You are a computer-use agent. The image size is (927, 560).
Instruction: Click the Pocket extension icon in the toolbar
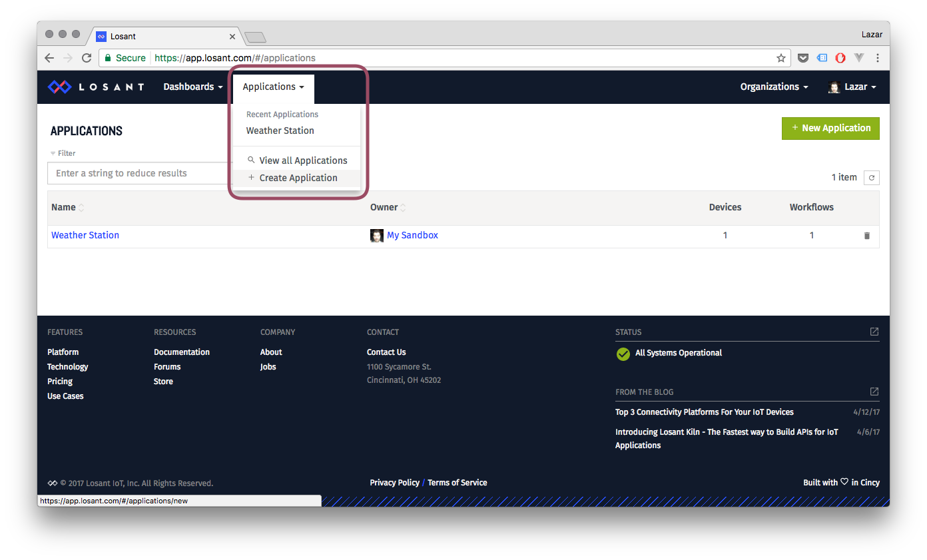pyautogui.click(x=803, y=58)
